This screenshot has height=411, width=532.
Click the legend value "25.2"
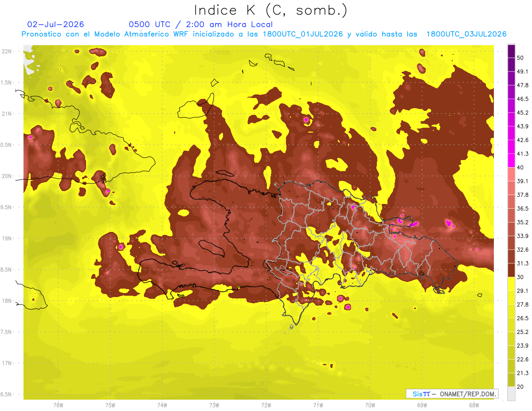pyautogui.click(x=523, y=332)
